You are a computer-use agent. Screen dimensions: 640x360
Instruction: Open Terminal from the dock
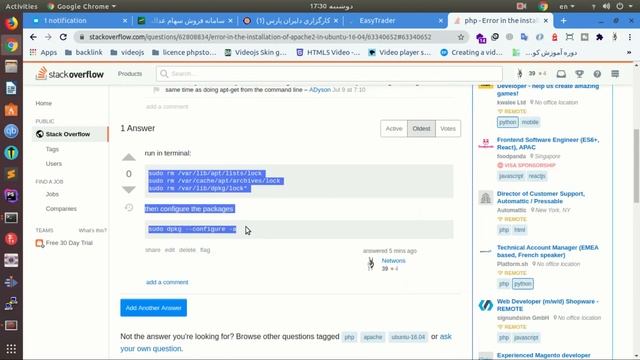click(11, 218)
